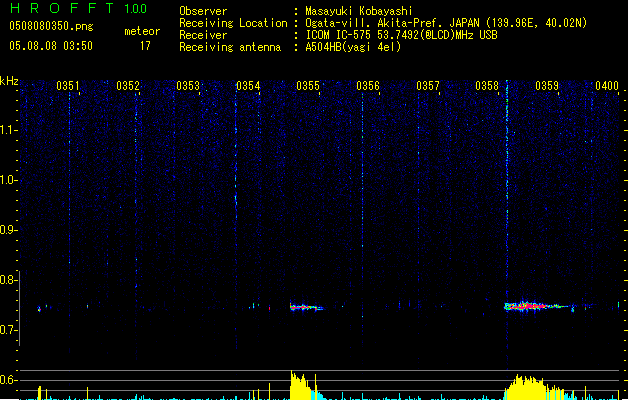Click antenna value A504HB(yagi 4el)
This screenshot has height=400, width=629.
353,47
